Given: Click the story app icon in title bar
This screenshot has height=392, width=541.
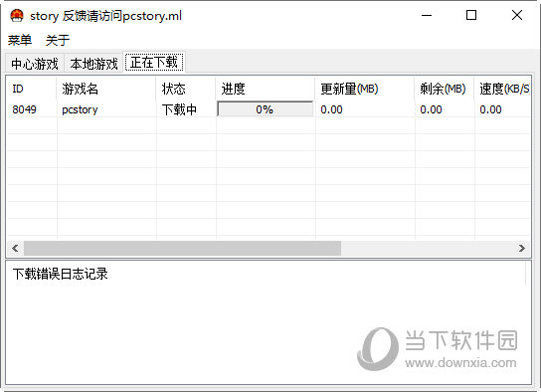Looking at the screenshot, I should pyautogui.click(x=17, y=16).
